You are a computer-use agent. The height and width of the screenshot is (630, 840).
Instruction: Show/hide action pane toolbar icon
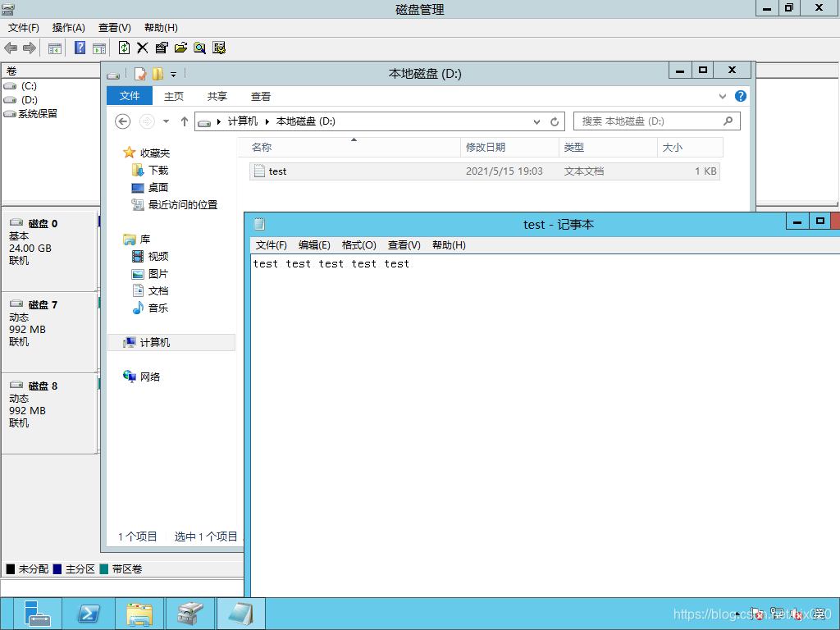[99, 48]
